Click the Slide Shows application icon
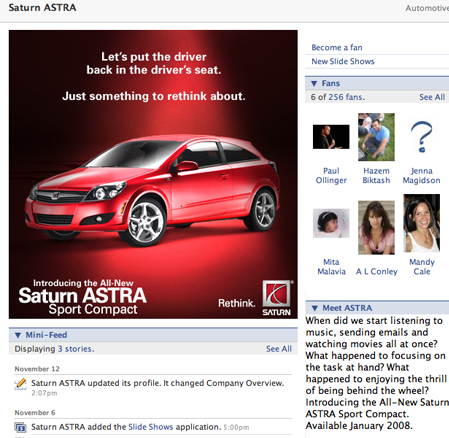Screen dimensions: 449x438 pyautogui.click(x=20, y=427)
